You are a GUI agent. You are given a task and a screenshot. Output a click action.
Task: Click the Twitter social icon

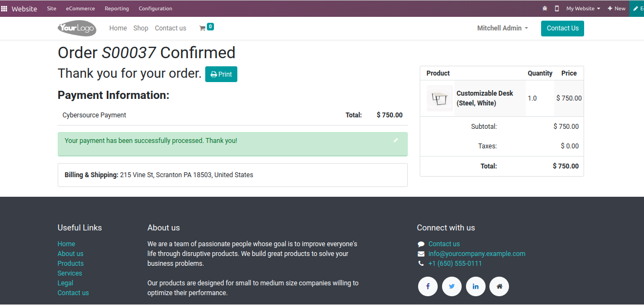pos(452,286)
